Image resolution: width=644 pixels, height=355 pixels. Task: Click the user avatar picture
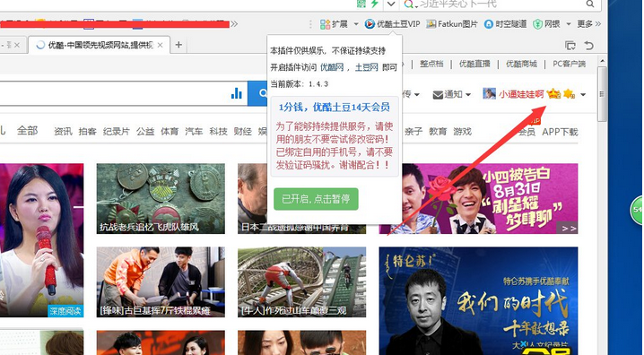(489, 94)
